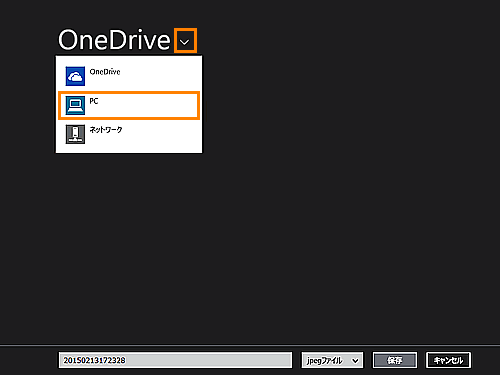Click the OneDrive cloud icon in the list

point(75,76)
